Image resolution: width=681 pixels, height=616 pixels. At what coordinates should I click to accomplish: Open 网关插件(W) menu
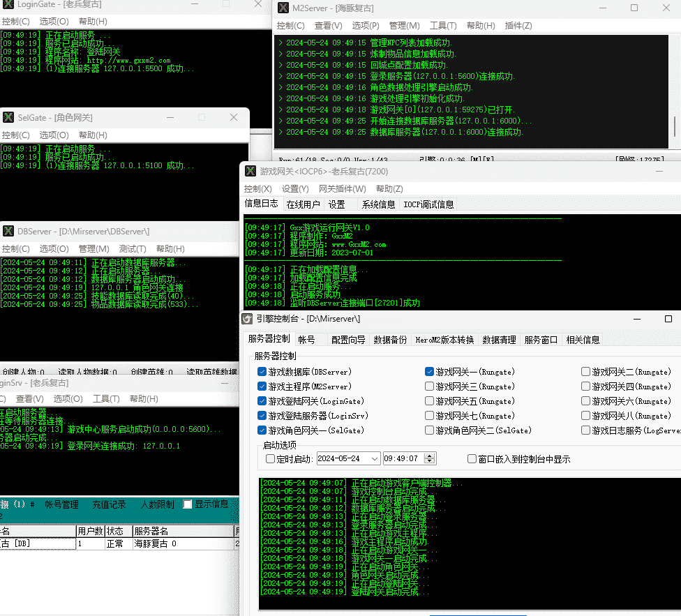(x=342, y=189)
